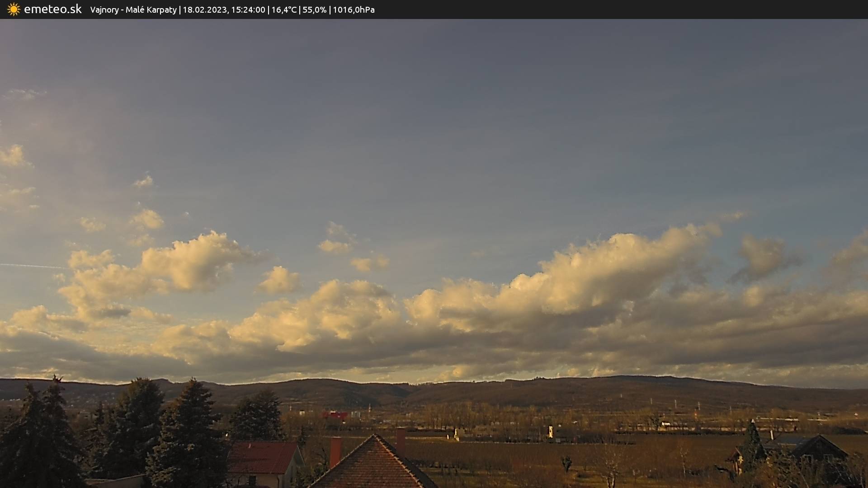
Task: Click the 55,0% humidity reading
Action: pyautogui.click(x=314, y=10)
